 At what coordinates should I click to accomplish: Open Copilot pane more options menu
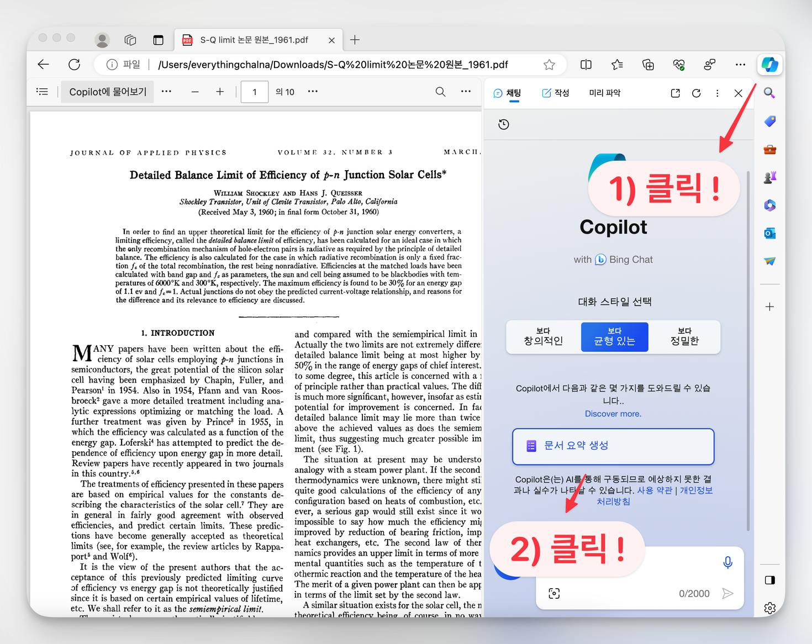point(717,93)
